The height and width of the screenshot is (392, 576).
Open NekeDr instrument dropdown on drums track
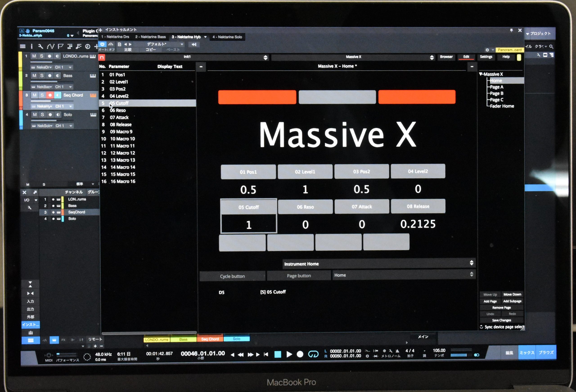pos(41,67)
